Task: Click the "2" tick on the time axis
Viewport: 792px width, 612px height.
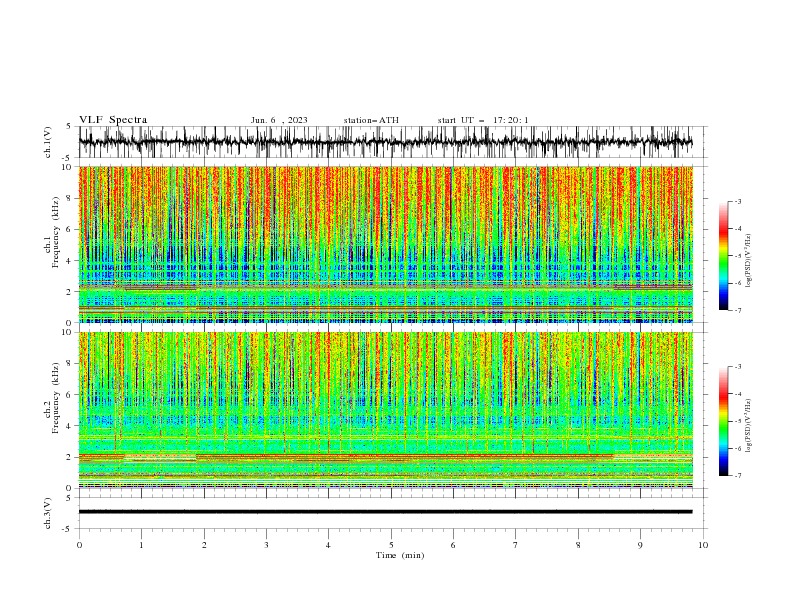Action: point(204,545)
